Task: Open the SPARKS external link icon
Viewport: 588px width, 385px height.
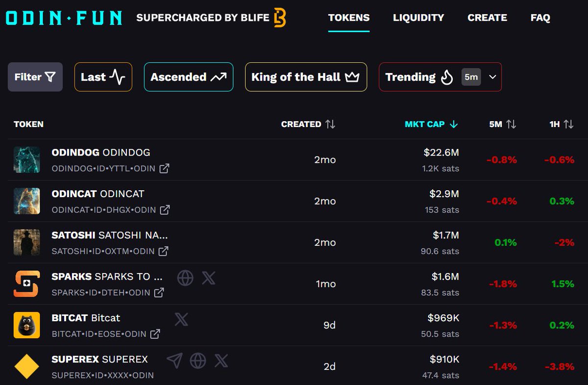Action: click(x=159, y=292)
